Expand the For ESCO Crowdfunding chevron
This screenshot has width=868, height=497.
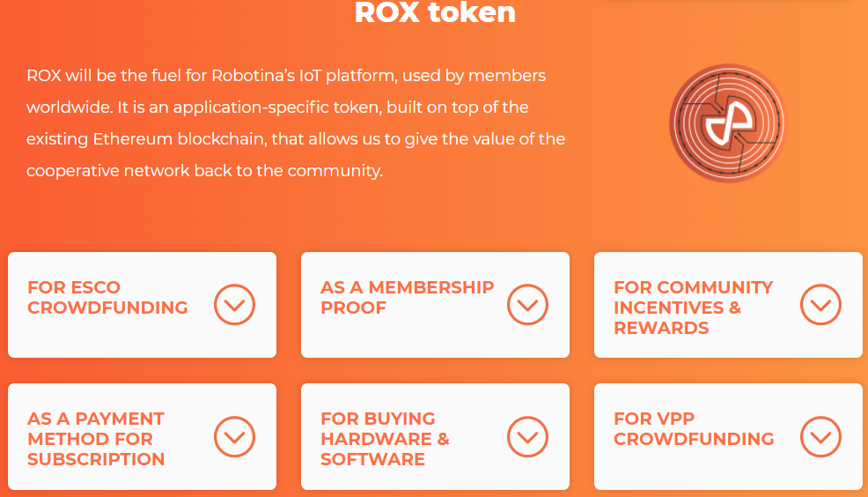pos(234,306)
